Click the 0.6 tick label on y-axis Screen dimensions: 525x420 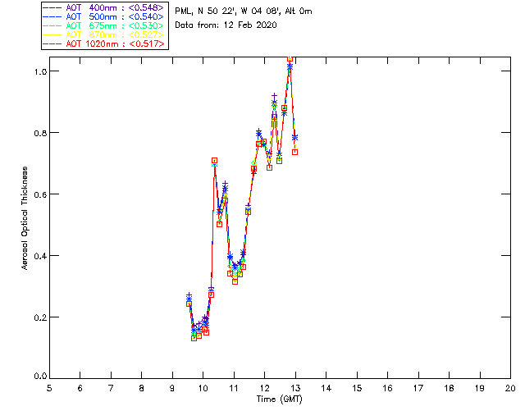40,194
